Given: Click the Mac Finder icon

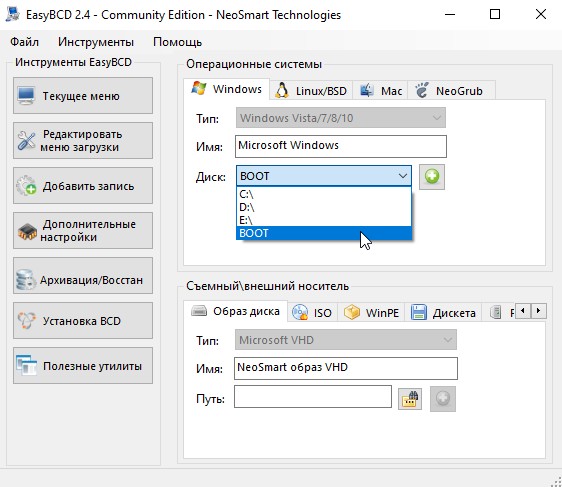Looking at the screenshot, I should click(366, 90).
